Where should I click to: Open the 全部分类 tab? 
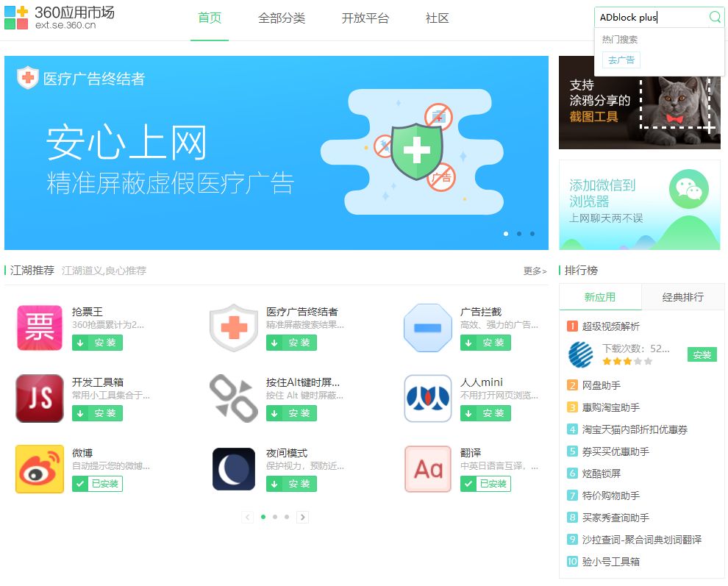click(282, 18)
